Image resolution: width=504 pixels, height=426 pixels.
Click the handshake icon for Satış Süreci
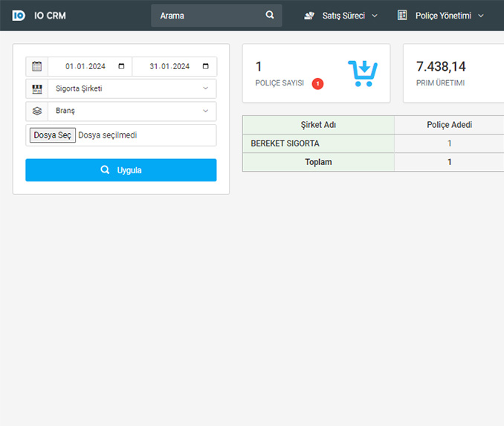click(309, 16)
